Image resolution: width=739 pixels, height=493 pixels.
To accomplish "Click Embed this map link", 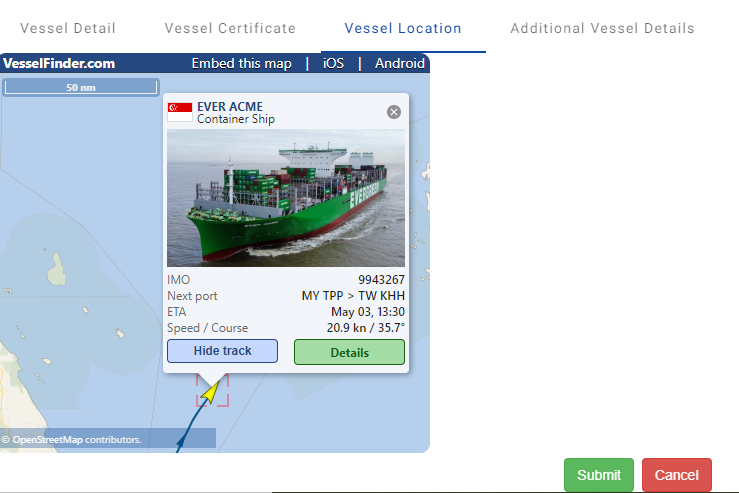I will (x=241, y=63).
